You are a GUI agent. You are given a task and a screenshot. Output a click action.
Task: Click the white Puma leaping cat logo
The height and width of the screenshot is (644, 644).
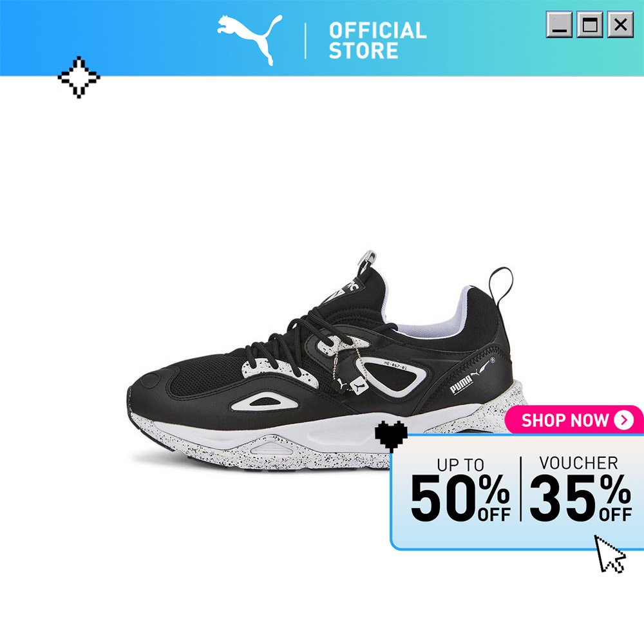coord(250,40)
